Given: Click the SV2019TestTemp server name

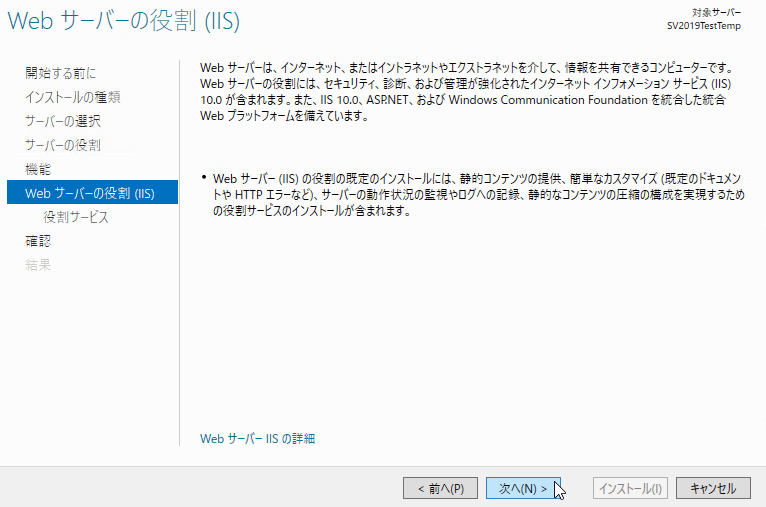Looking at the screenshot, I should 703,26.
